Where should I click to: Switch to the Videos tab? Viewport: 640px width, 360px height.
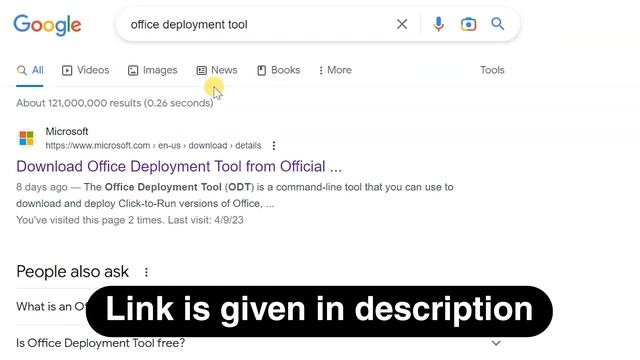click(x=86, y=70)
